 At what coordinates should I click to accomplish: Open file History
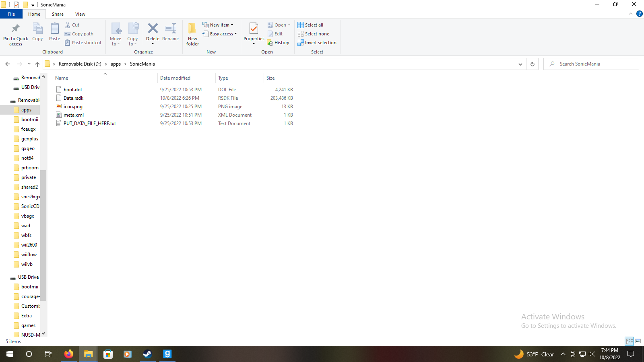[278, 43]
